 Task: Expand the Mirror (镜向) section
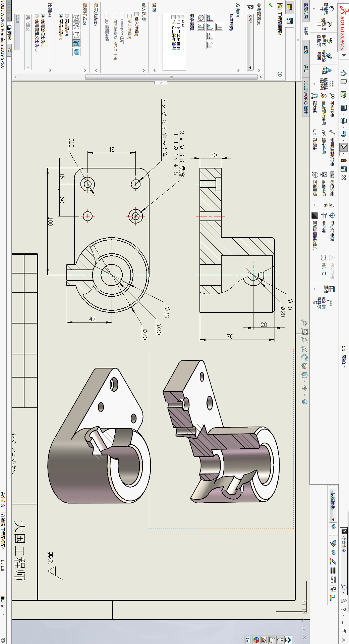click(x=154, y=70)
